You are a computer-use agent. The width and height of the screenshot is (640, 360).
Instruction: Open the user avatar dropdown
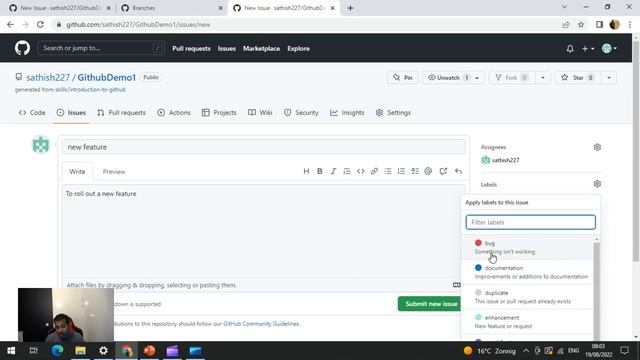point(609,49)
